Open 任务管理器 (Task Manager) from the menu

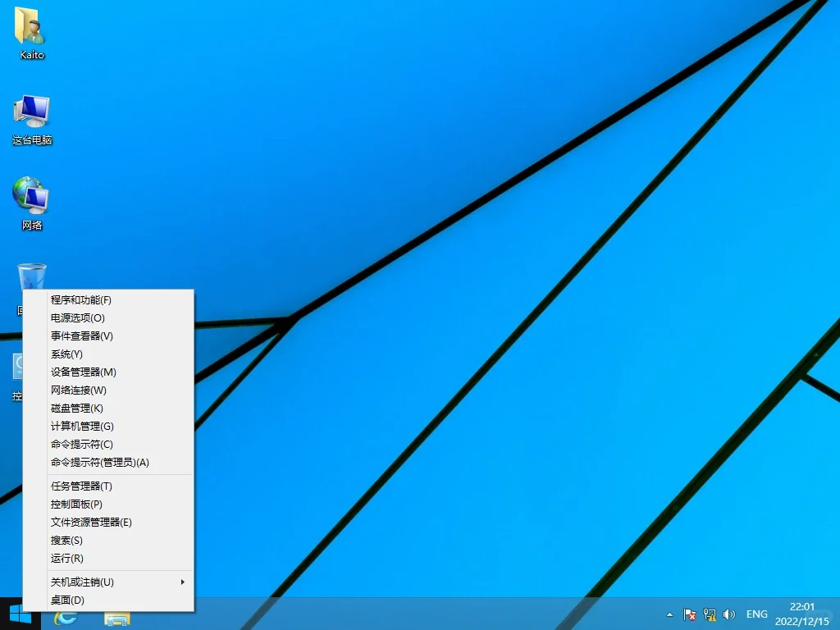coord(80,486)
